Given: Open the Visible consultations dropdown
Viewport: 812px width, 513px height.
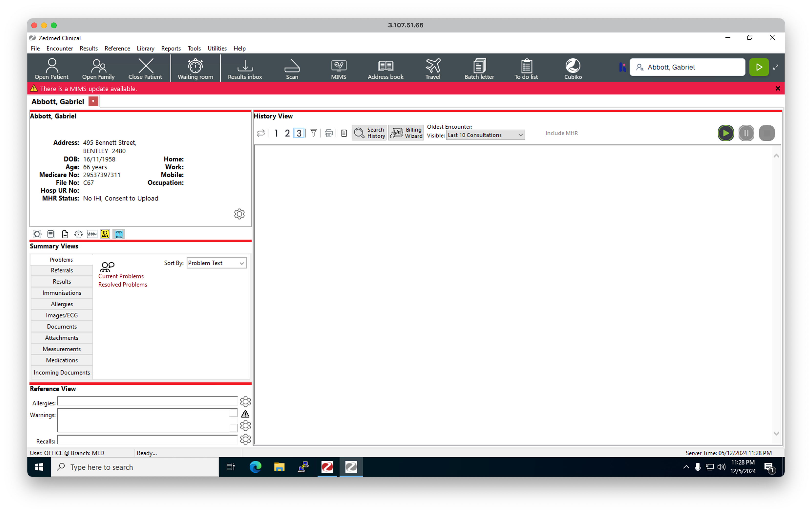Looking at the screenshot, I should (485, 135).
